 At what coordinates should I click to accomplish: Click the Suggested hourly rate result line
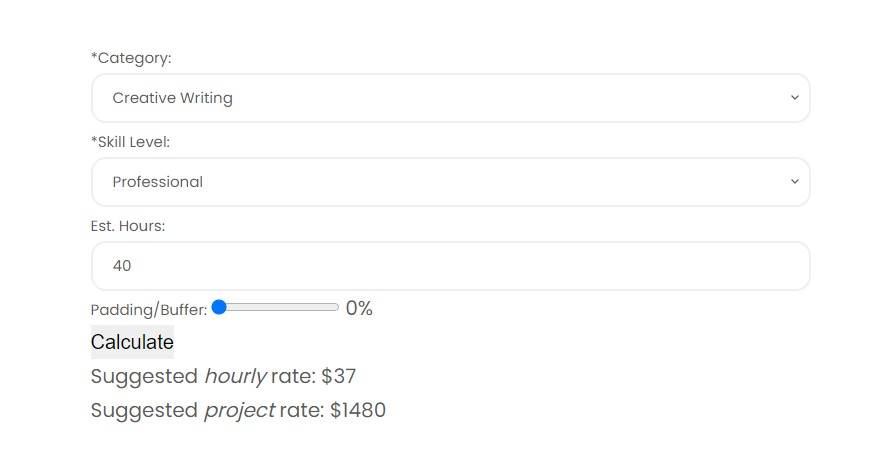click(223, 377)
